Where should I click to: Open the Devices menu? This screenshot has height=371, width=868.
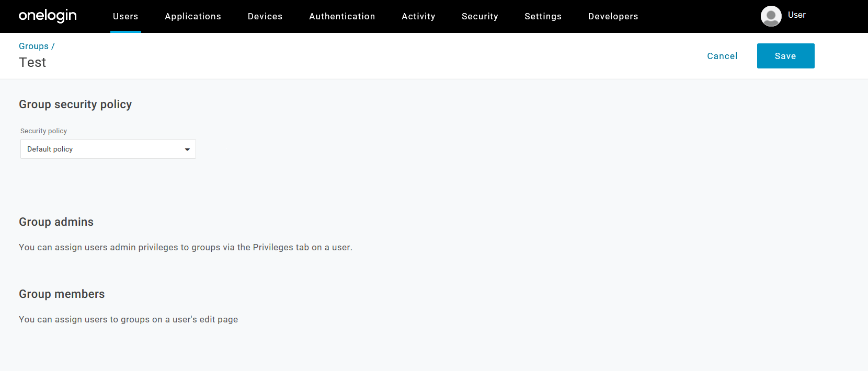pyautogui.click(x=265, y=16)
